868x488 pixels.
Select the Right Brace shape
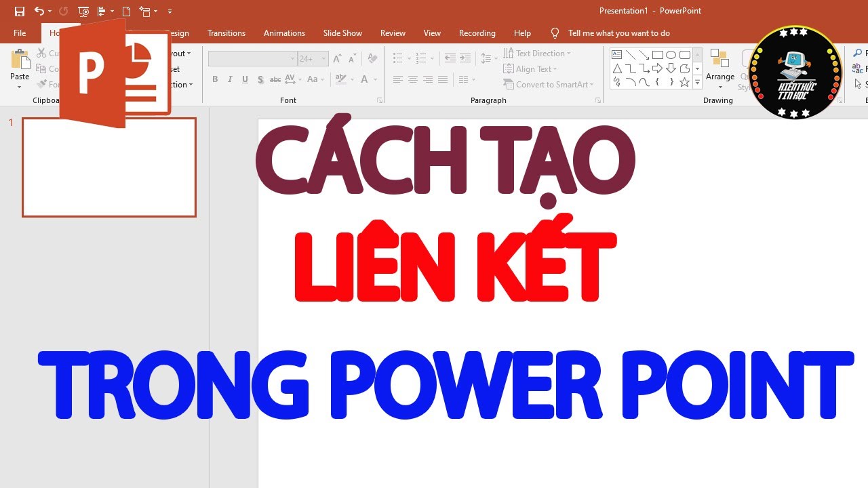point(671,82)
